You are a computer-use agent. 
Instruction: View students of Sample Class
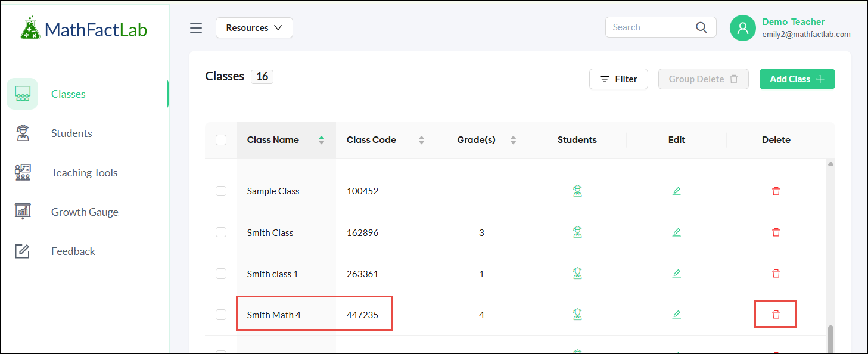[577, 191]
